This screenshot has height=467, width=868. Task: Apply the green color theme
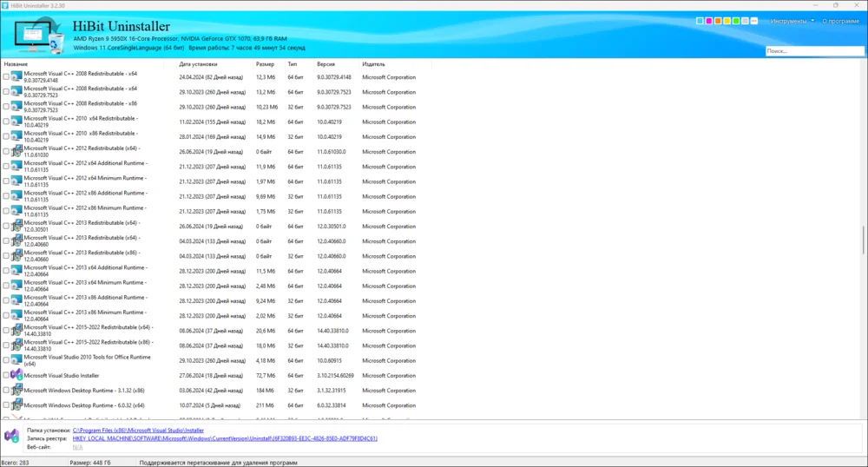click(x=736, y=21)
